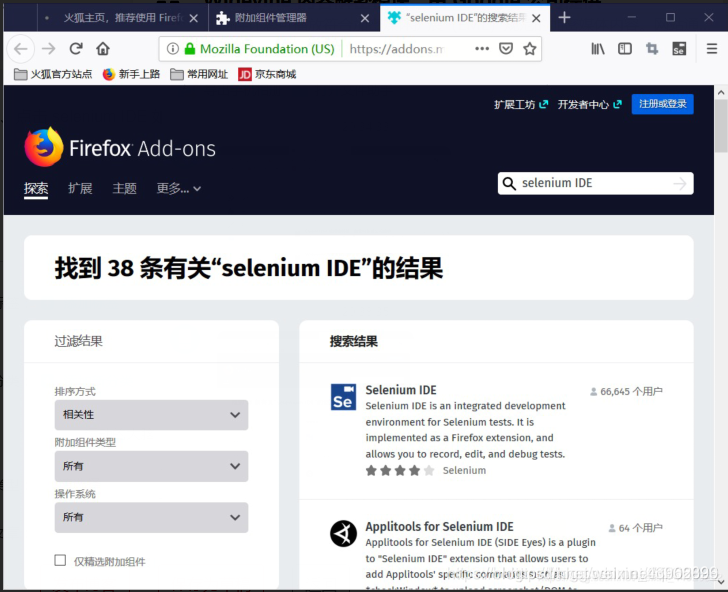Click the Selenium IDE star rating
This screenshot has height=592, width=728.
pos(400,470)
